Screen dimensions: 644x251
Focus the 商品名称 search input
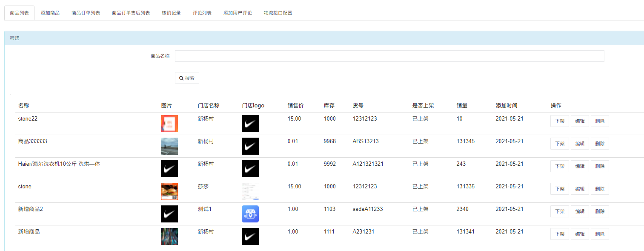(389, 56)
